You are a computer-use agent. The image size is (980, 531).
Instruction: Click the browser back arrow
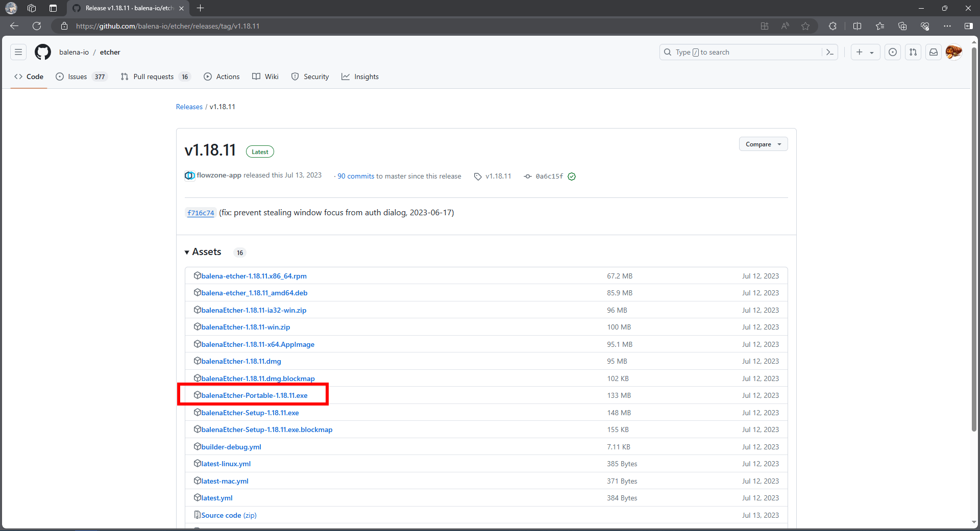pos(14,26)
